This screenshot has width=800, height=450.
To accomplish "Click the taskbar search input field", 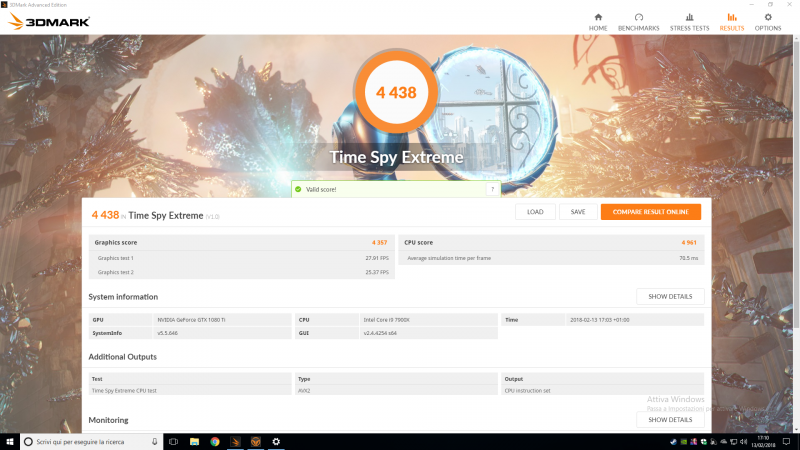I will point(85,441).
